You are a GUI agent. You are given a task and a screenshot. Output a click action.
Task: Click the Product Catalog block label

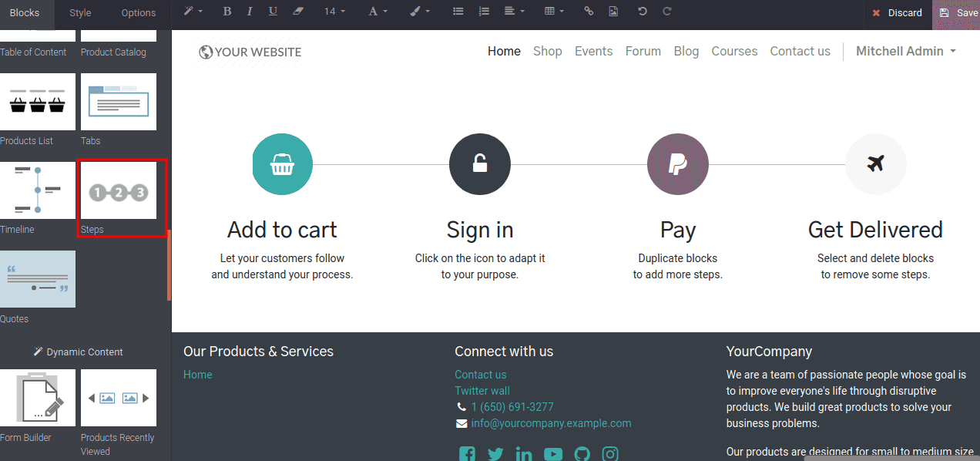coord(113,52)
